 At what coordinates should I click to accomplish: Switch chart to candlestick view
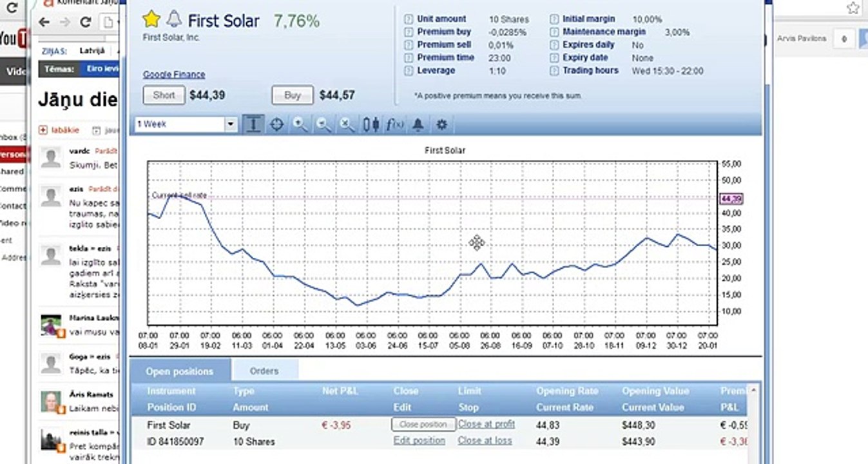371,124
